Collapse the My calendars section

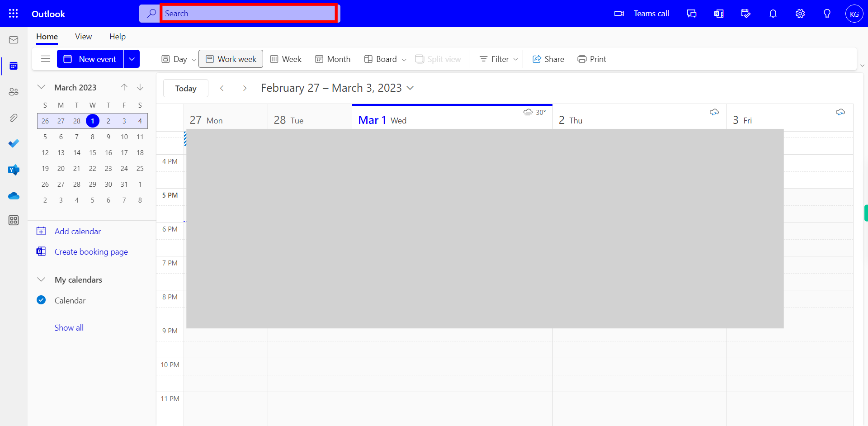(41, 279)
